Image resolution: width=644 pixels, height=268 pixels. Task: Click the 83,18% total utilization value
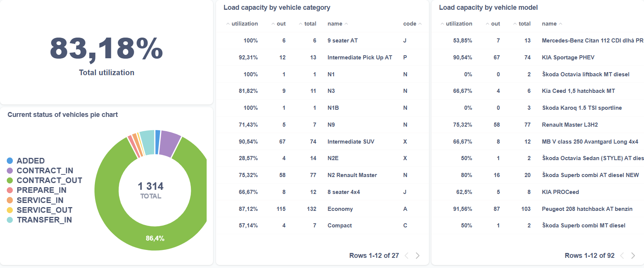[107, 49]
